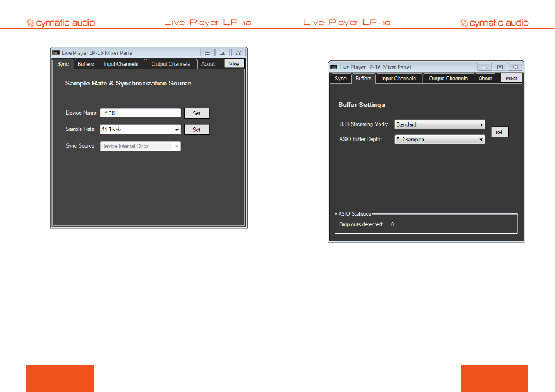The width and height of the screenshot is (555, 392).
Task: Click the cymatic audio logo at top right
Action: 494,23
